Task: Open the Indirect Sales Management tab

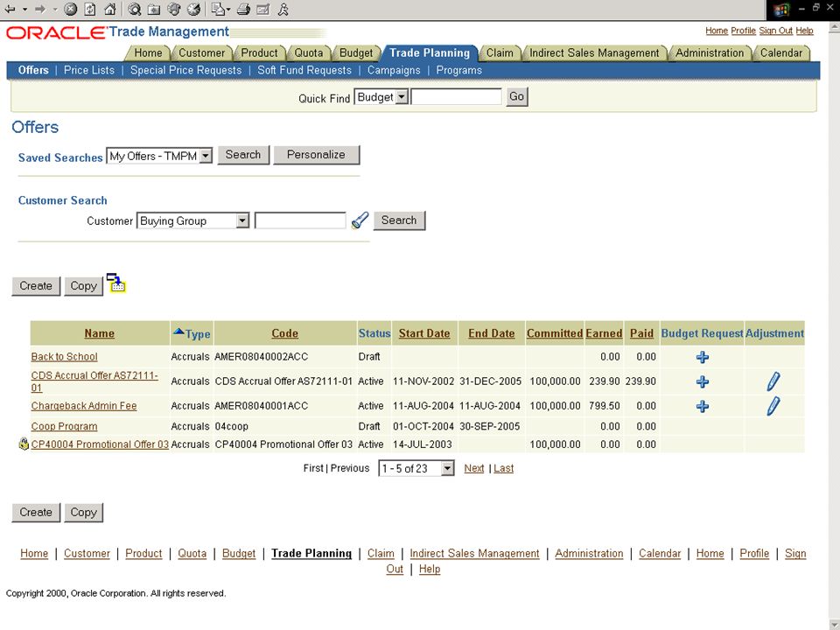Action: pyautogui.click(x=594, y=52)
